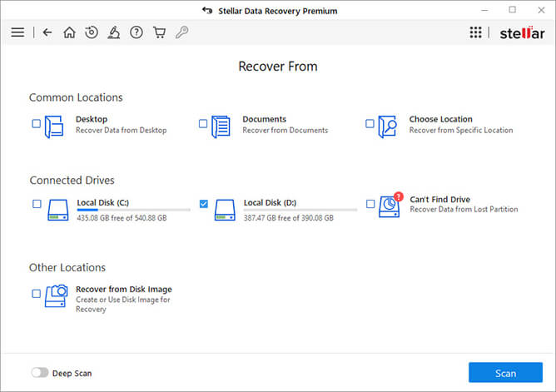Go to the Home screen icon
556x392 pixels.
pos(70,32)
